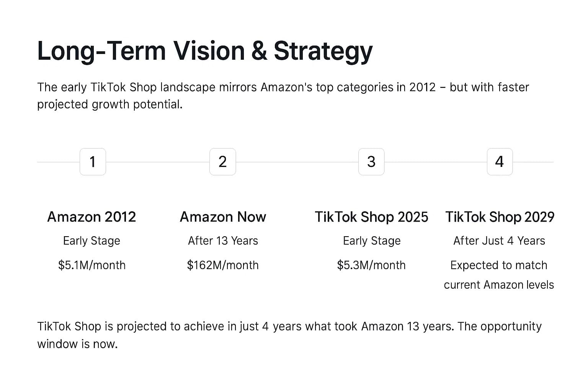Click the intro paragraph about TikTok Shop landscape
This screenshot has height=392, width=588.
(x=283, y=96)
